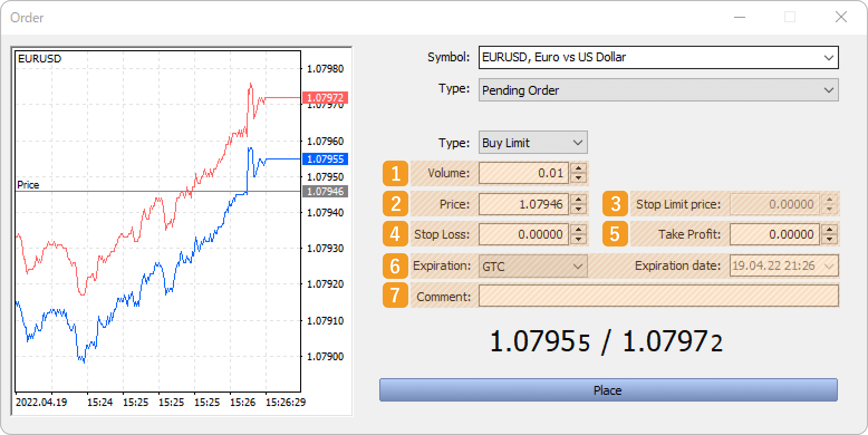Decrease Stop Loss with down arrow
Image resolution: width=868 pixels, height=435 pixels.
point(579,239)
